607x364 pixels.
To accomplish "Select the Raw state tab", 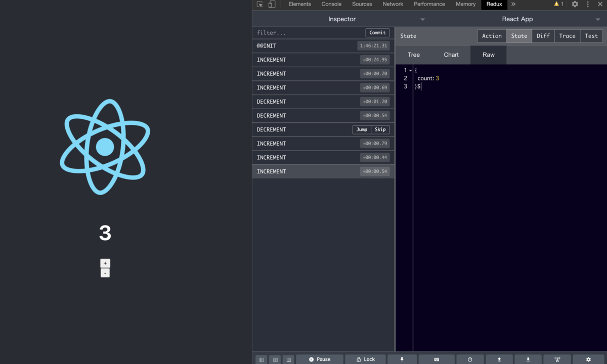I will (x=489, y=55).
